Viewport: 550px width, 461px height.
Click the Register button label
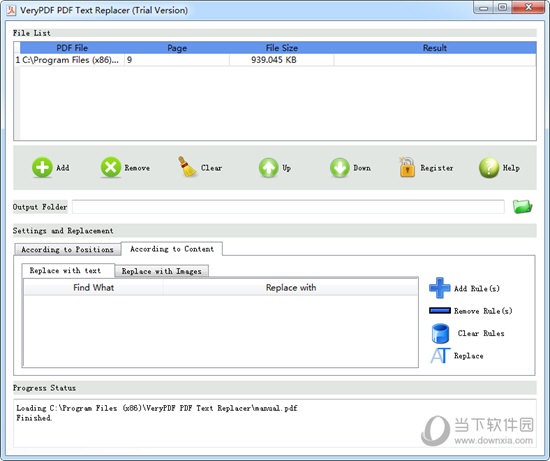437,168
